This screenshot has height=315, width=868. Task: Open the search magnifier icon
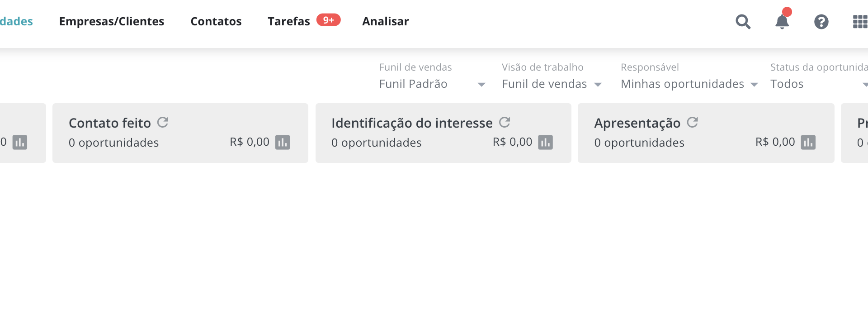click(x=743, y=22)
